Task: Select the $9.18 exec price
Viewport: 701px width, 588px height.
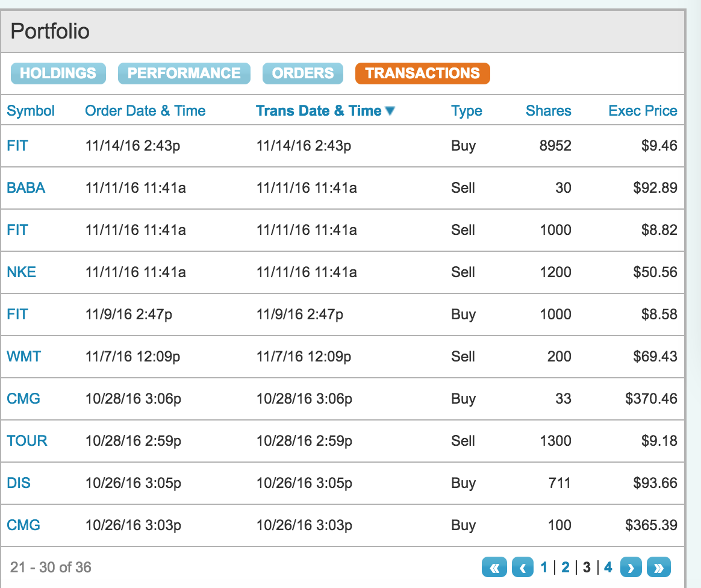Action: (x=659, y=441)
